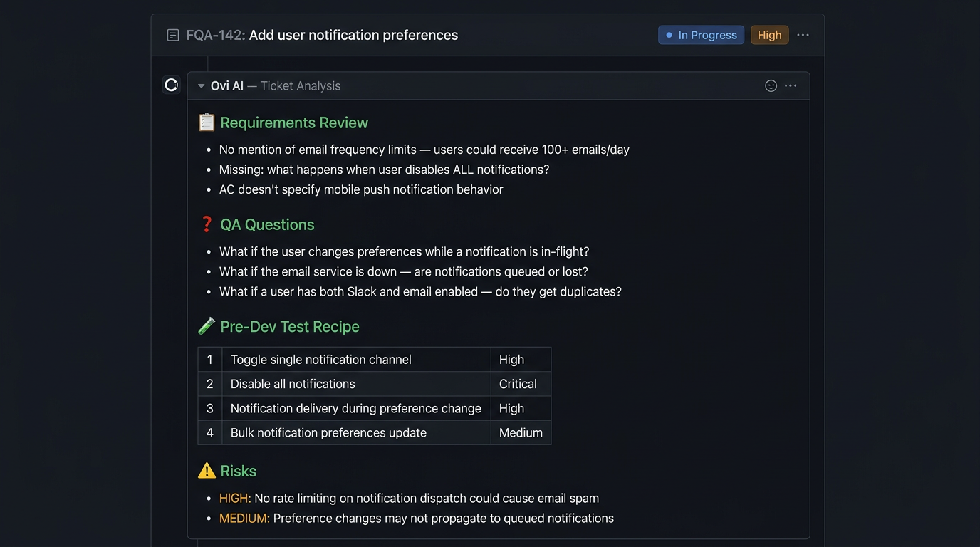Open the In Progress status dropdown
The image size is (980, 547).
[x=701, y=34]
